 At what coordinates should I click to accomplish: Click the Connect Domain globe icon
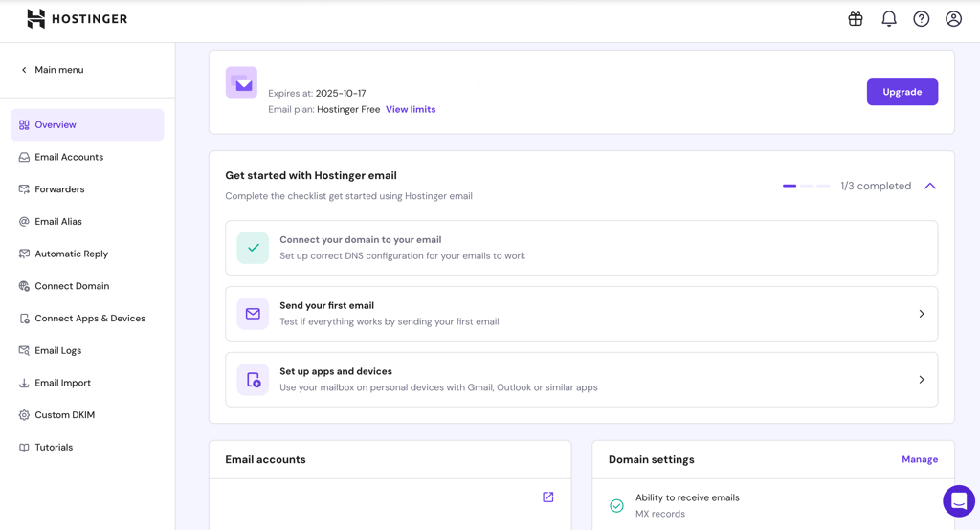24,286
